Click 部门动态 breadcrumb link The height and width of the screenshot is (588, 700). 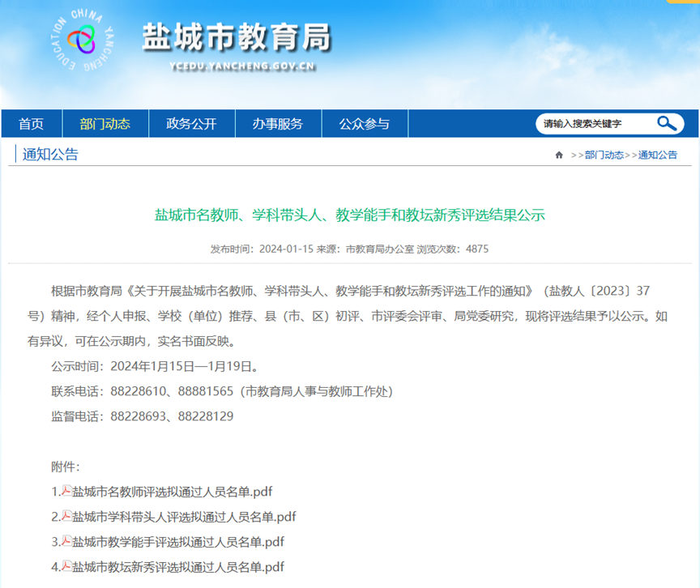point(604,155)
